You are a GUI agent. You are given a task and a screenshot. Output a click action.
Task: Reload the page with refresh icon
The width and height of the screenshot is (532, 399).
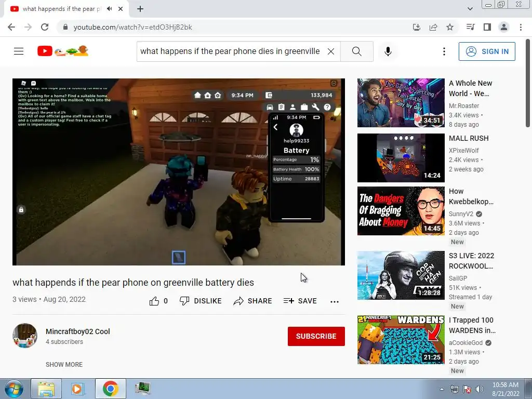[x=45, y=27]
